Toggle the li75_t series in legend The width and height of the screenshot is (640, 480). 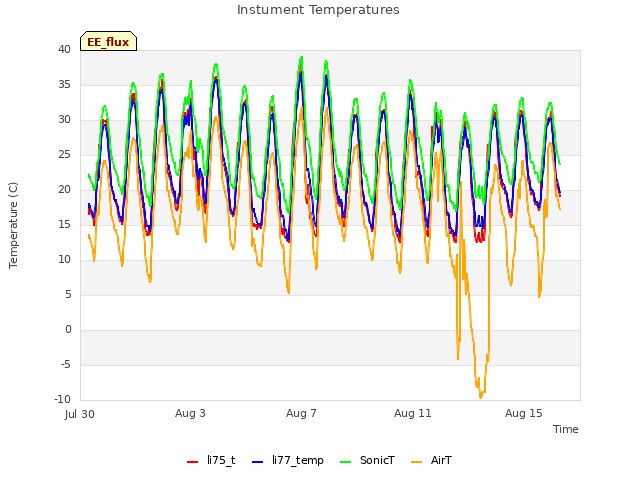pos(211,460)
